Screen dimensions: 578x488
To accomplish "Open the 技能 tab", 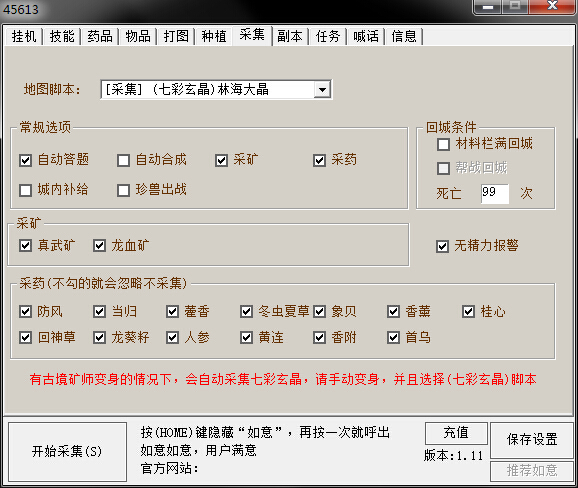I will click(x=62, y=36).
